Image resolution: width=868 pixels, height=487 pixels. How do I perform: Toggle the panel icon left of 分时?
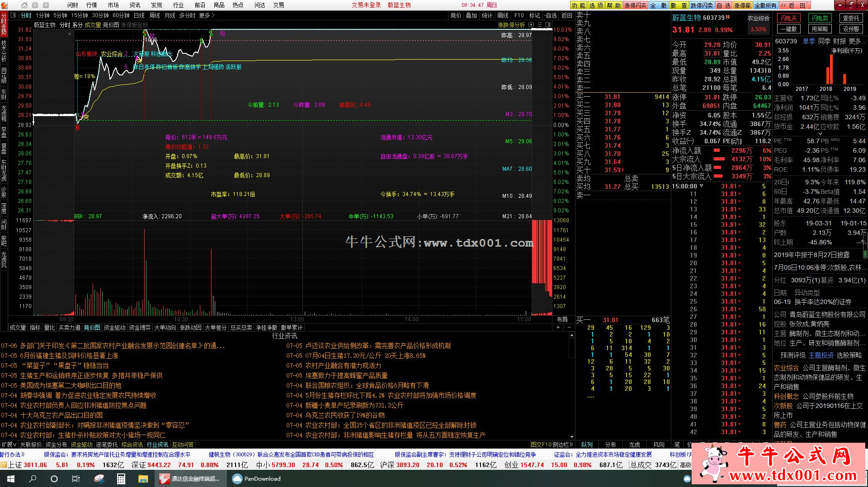pyautogui.click(x=14, y=15)
